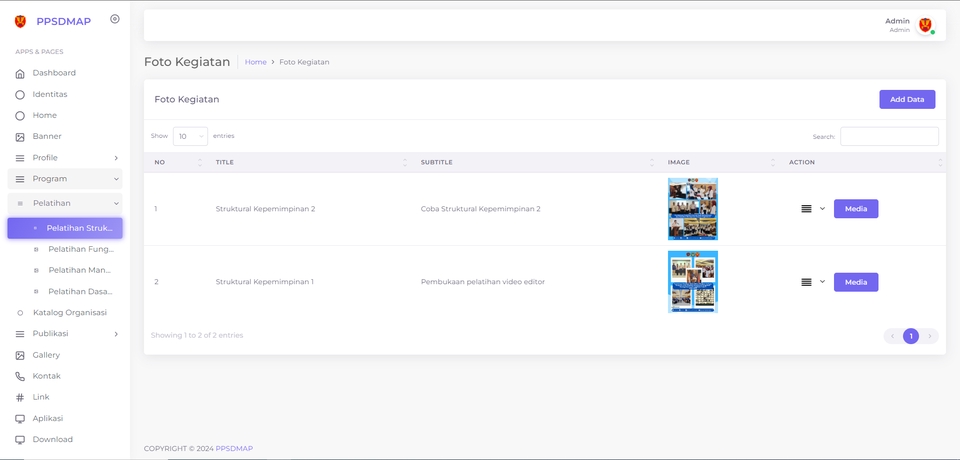The image size is (960, 460).
Task: Click the Home breadcrumb link
Action: pos(256,62)
